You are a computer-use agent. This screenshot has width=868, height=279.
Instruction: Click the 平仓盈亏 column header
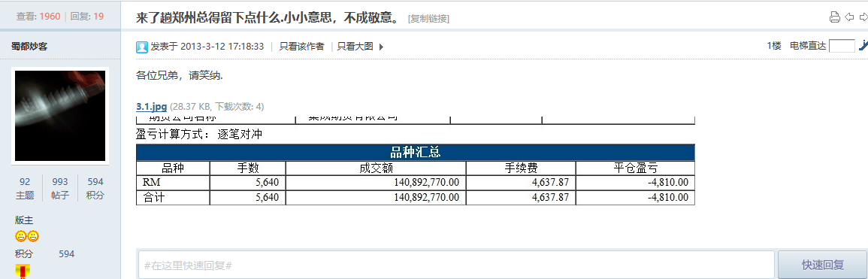636,168
